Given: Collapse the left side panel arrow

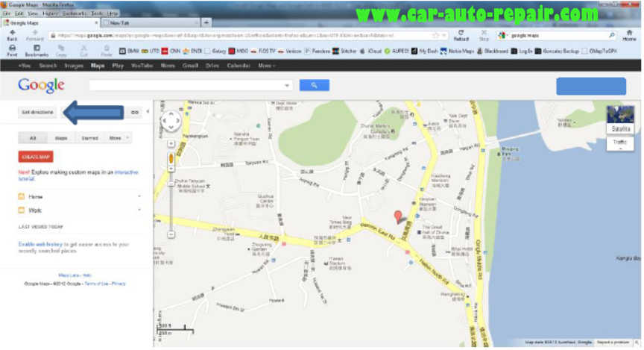Looking at the screenshot, I should pos(148,111).
